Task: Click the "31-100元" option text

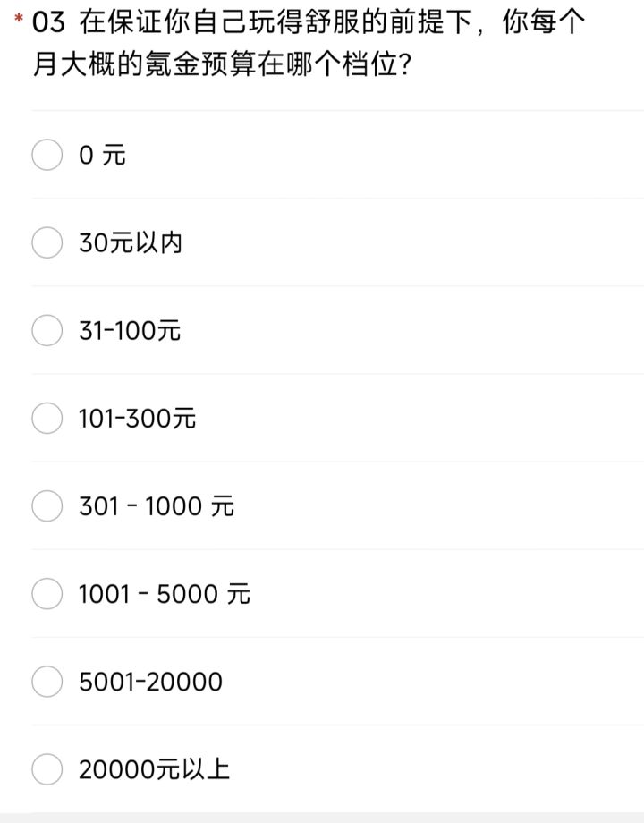Action: tap(130, 331)
